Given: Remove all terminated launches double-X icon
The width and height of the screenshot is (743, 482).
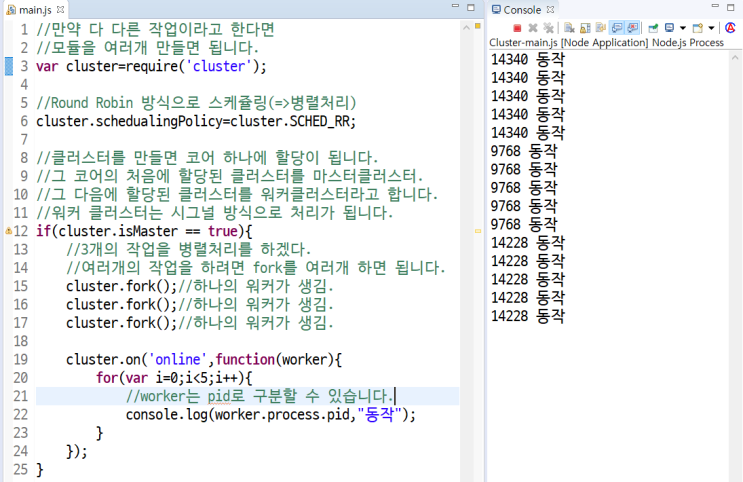Looking at the screenshot, I should pyautogui.click(x=549, y=28).
